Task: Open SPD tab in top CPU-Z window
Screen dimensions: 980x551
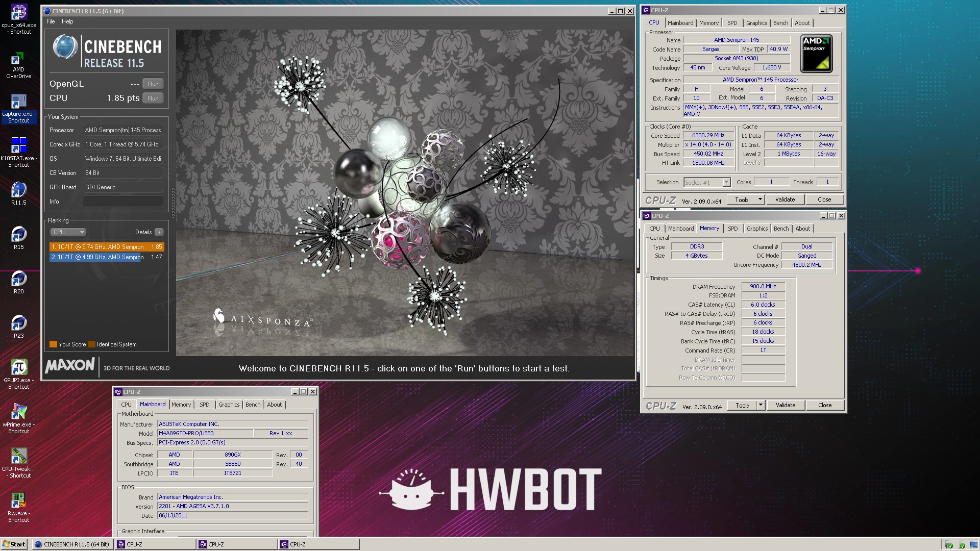Action: 732,23
